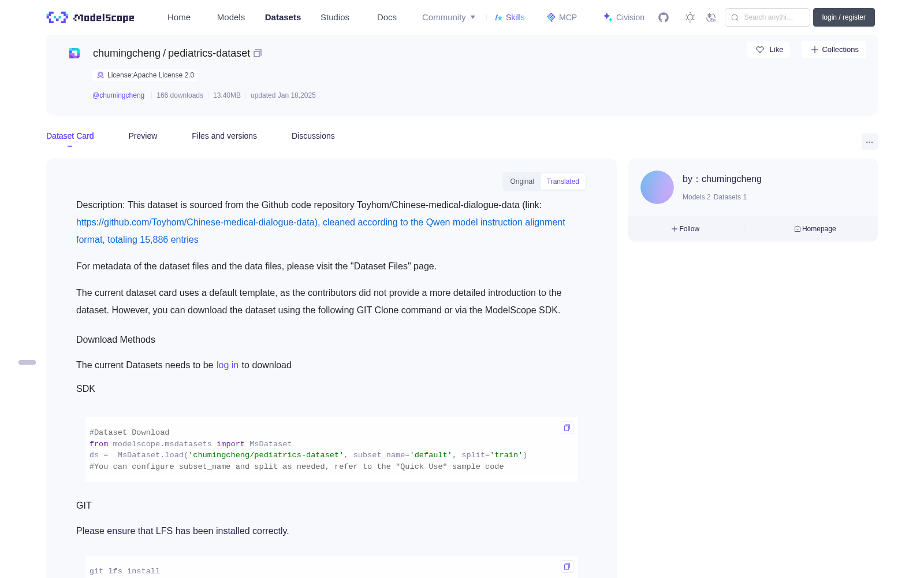Screen dimensions: 924x578
Task: Click the floating side handle bar
Action: (27, 362)
